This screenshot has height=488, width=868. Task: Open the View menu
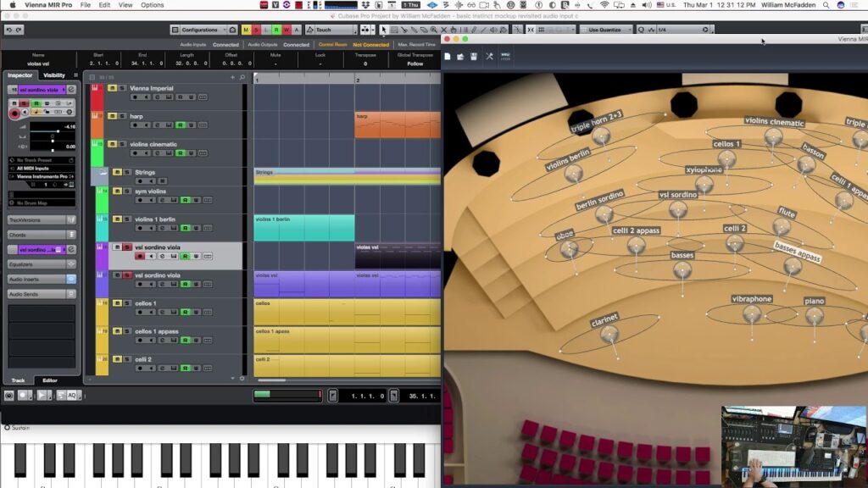[125, 5]
